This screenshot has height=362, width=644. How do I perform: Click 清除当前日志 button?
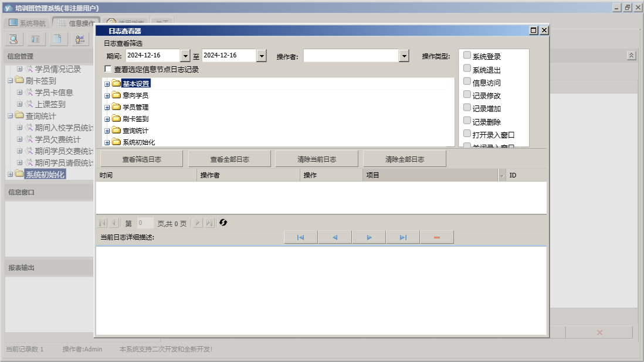[x=317, y=159]
